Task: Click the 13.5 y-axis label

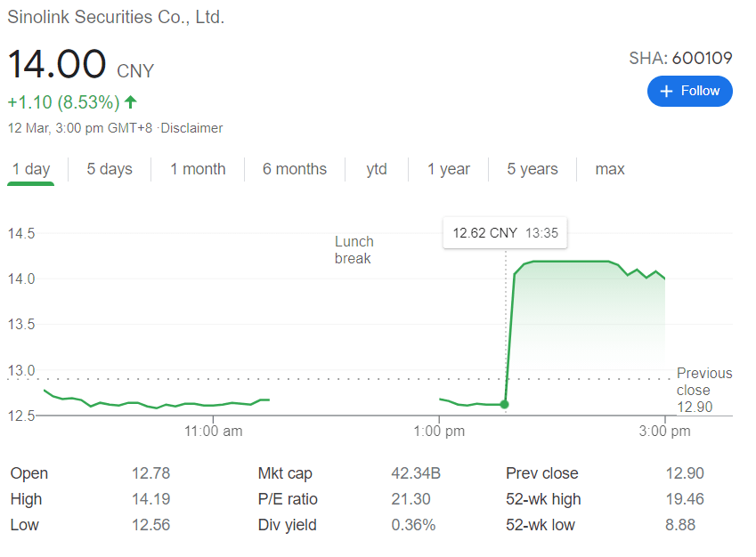Action: [21, 324]
